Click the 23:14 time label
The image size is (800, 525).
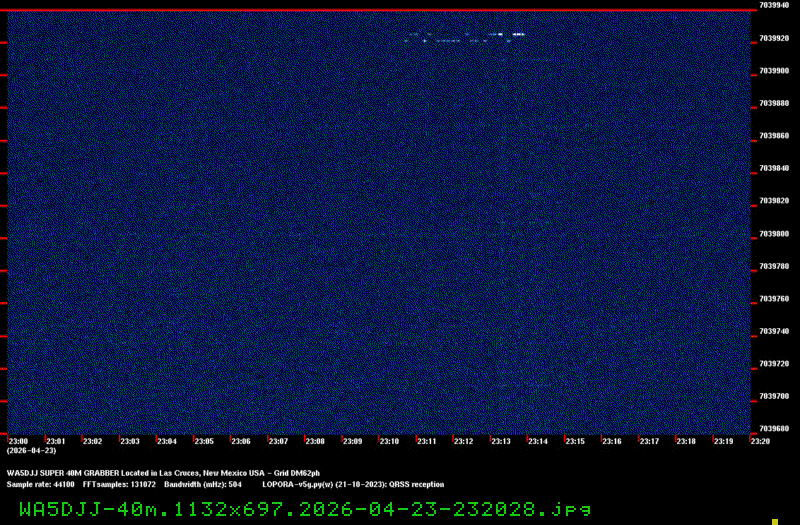538,441
